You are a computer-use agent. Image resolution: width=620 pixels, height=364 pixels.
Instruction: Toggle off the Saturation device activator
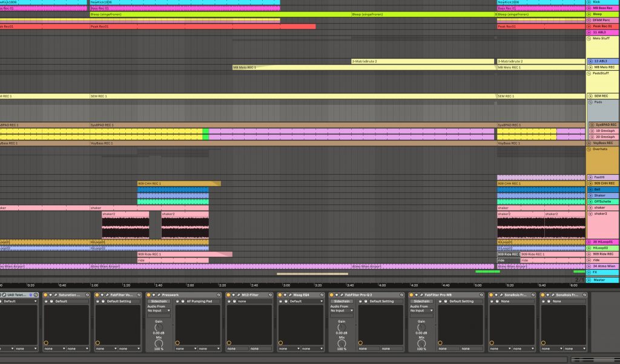(44, 294)
